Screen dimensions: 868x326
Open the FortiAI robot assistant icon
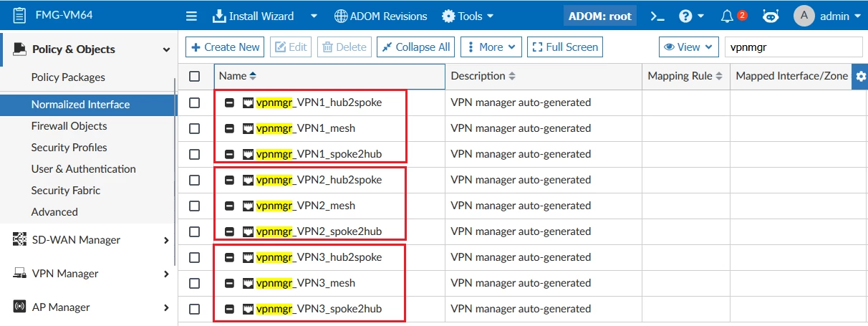[x=771, y=16]
